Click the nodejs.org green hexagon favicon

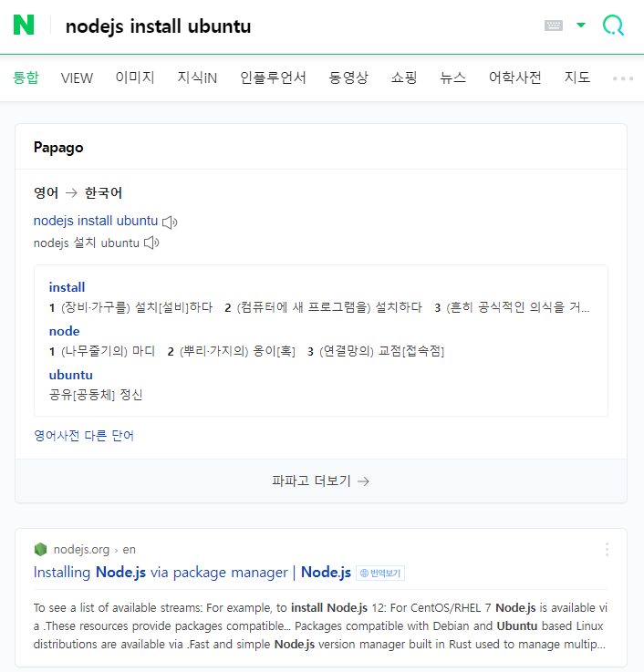coord(40,550)
